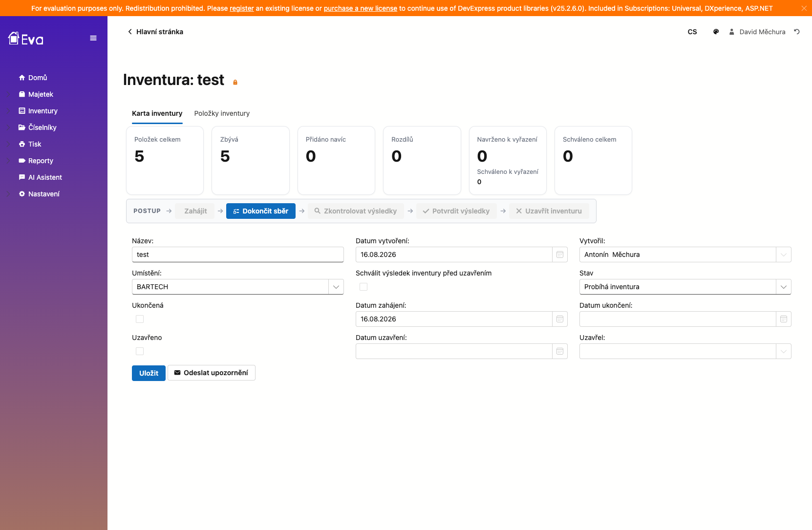The height and width of the screenshot is (530, 812).
Task: Click the Navrženo k vyřazení card
Action: [x=508, y=160]
